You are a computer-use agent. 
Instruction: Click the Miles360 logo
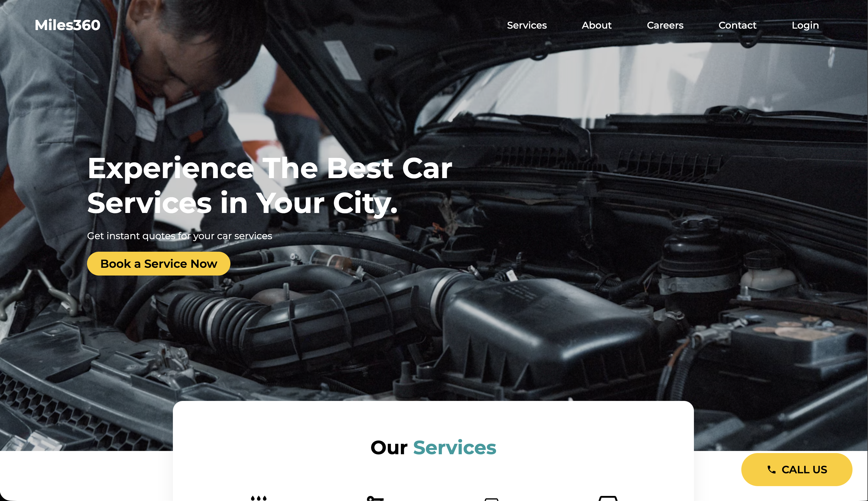click(x=67, y=25)
